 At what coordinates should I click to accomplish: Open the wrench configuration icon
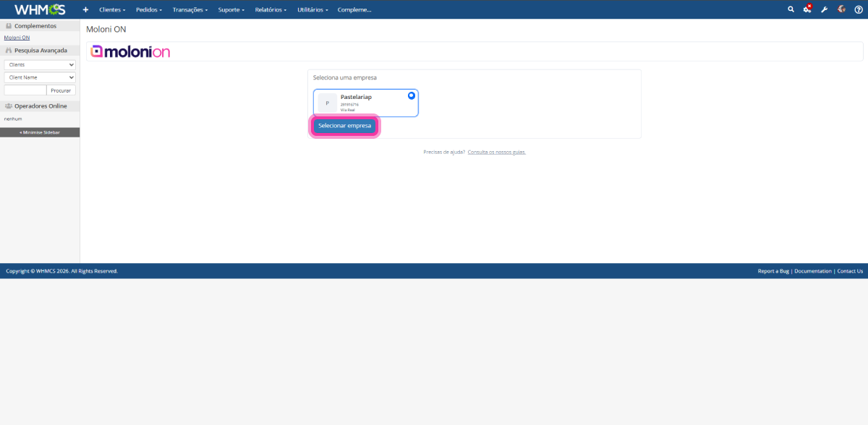(x=825, y=9)
